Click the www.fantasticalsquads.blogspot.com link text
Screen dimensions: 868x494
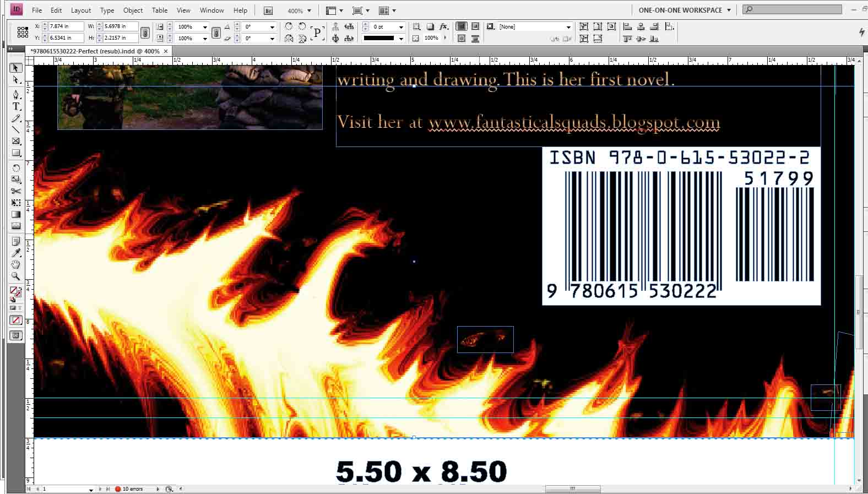574,122
